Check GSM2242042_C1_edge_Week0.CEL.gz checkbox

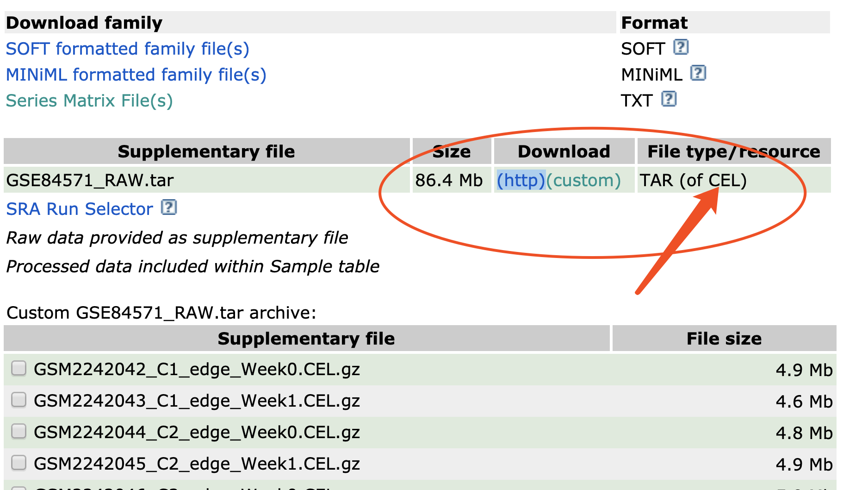pyautogui.click(x=19, y=369)
